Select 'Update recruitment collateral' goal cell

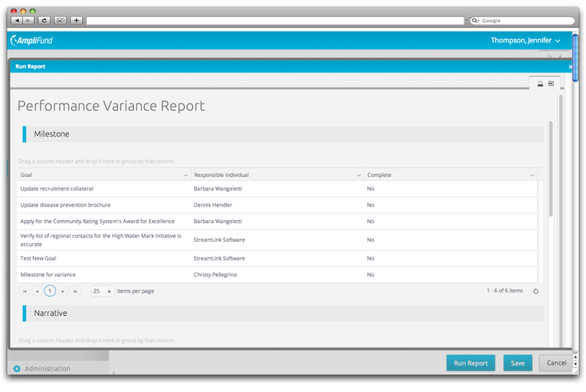click(x=104, y=189)
